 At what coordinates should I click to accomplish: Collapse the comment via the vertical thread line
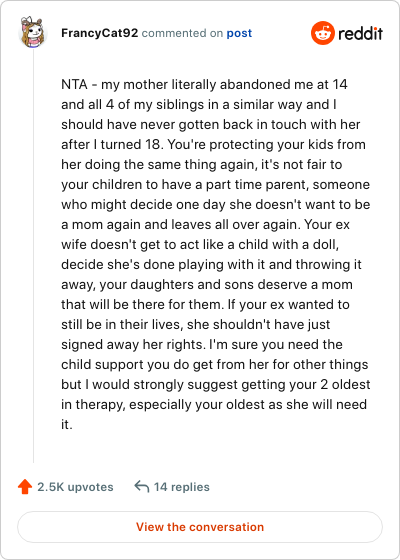pyautogui.click(x=34, y=255)
